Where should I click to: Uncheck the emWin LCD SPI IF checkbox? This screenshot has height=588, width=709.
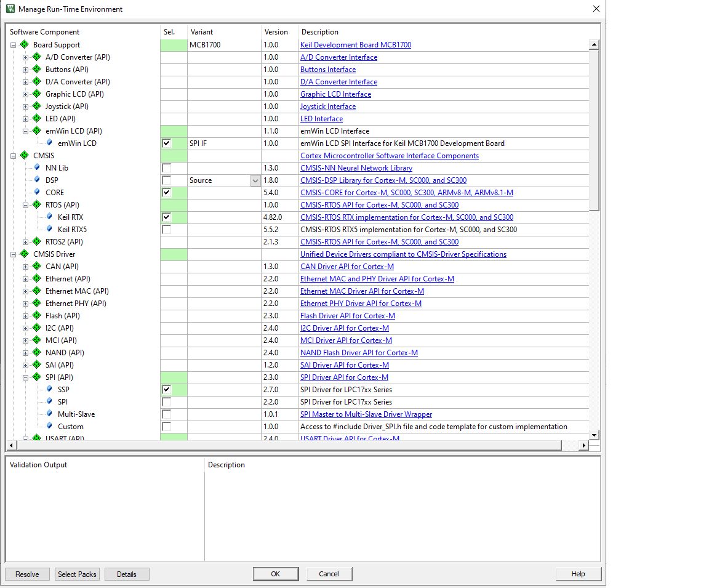166,143
